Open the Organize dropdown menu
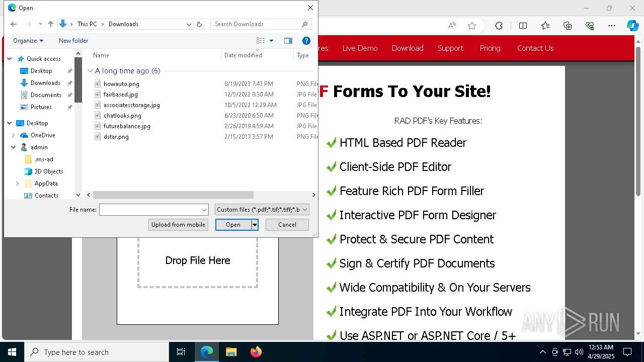The height and width of the screenshot is (362, 644). pyautogui.click(x=28, y=41)
